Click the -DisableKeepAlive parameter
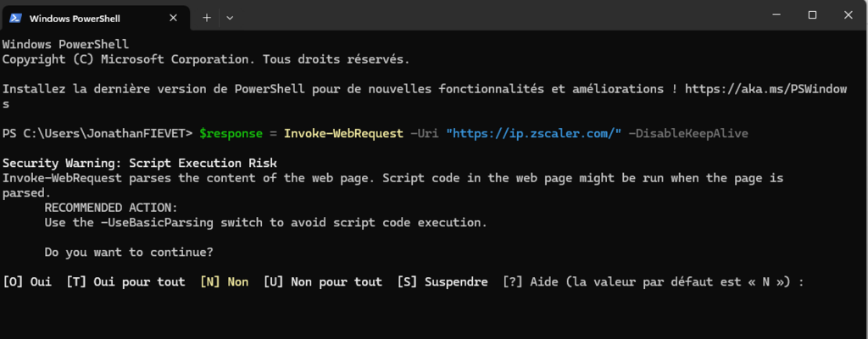This screenshot has width=868, height=339. 688,133
